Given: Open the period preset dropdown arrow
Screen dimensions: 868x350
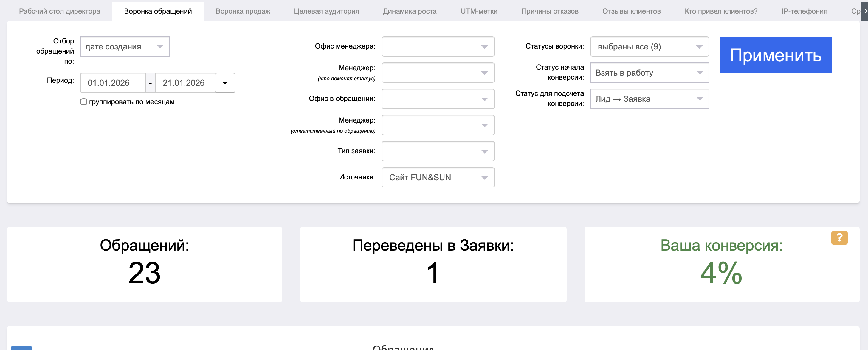Looking at the screenshot, I should [225, 83].
